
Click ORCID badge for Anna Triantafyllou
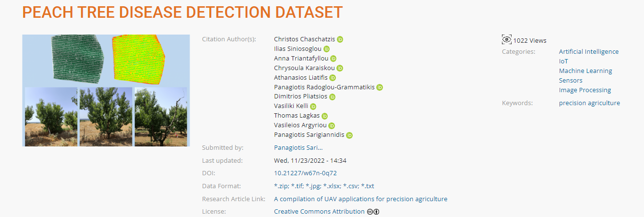pos(334,59)
